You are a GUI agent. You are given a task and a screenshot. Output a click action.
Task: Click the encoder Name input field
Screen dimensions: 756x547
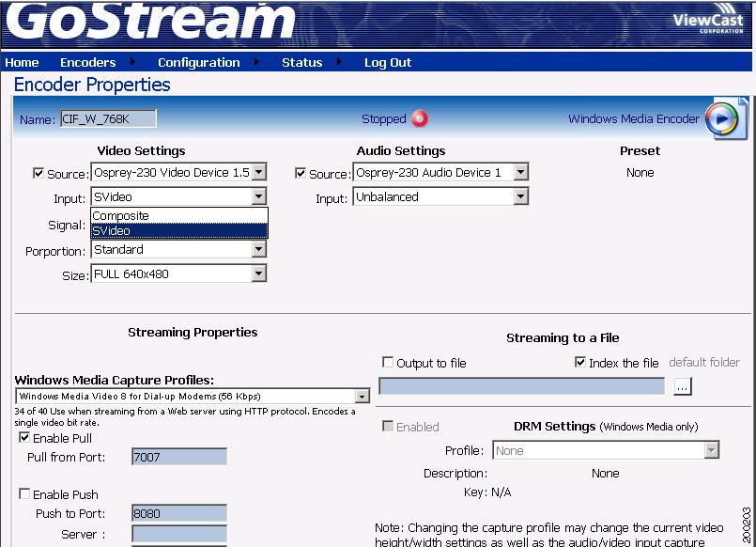(x=109, y=118)
